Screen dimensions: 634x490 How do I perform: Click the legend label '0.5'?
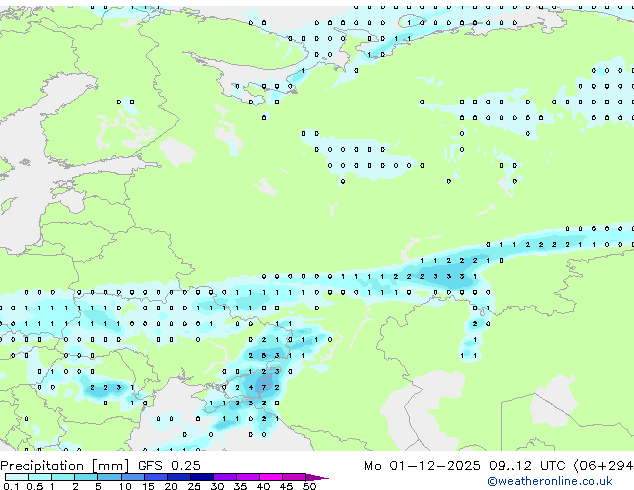point(34,486)
